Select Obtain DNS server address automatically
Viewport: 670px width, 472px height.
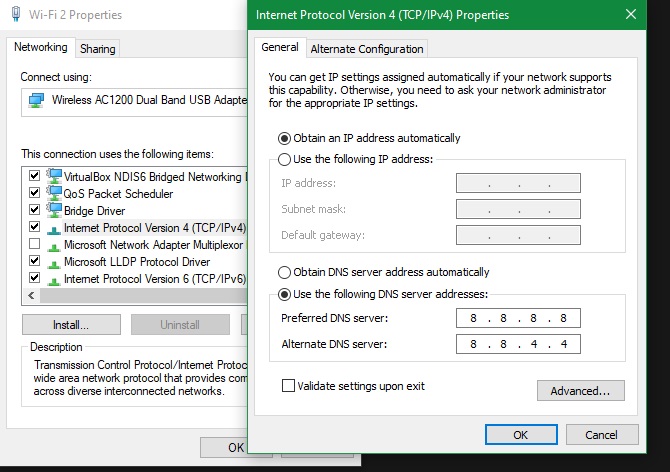pyautogui.click(x=285, y=272)
